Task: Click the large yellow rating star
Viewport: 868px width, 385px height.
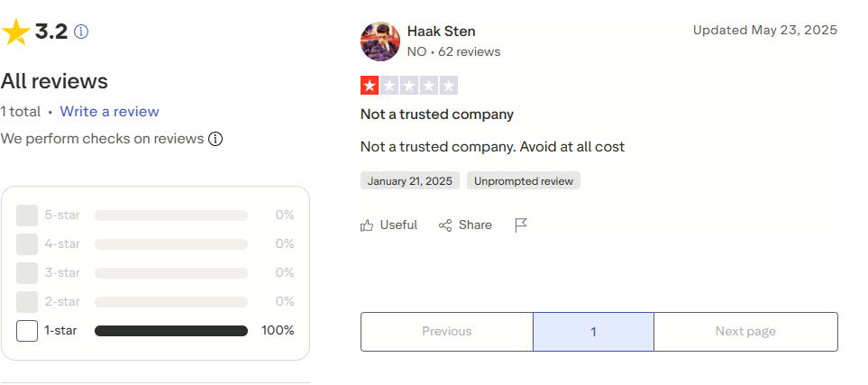Action: 16,32
